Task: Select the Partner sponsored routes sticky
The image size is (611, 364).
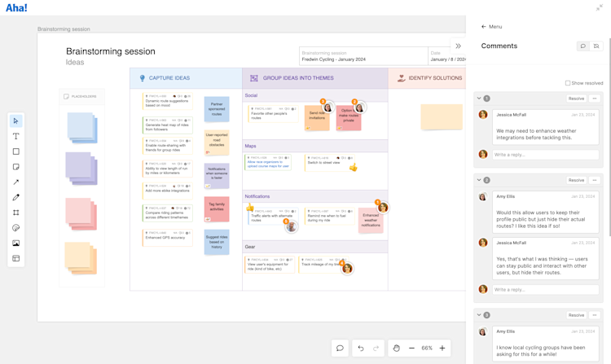Action: [x=217, y=109]
